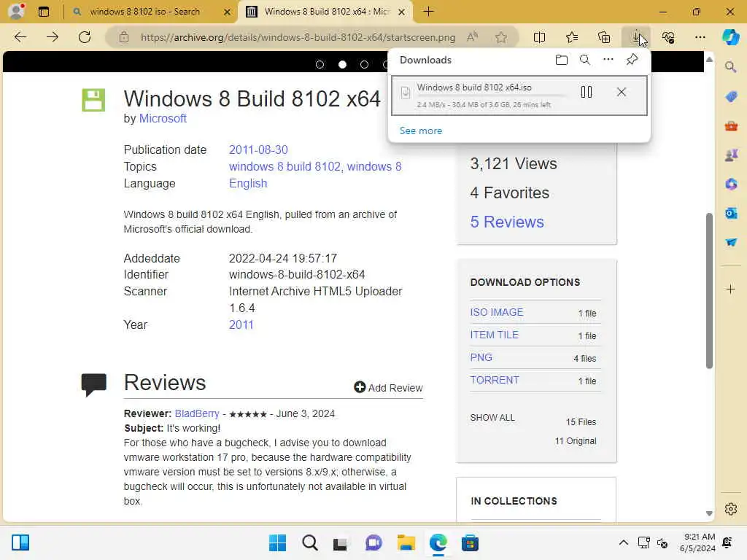Click the page vertical scrollbar thumb
Viewport: 747px width, 560px height.
tap(709, 290)
